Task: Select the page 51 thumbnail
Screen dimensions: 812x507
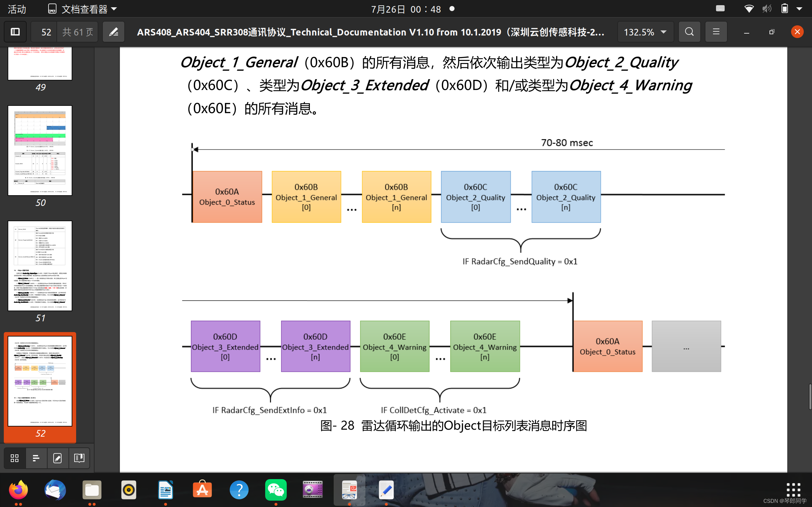Action: tap(40, 266)
